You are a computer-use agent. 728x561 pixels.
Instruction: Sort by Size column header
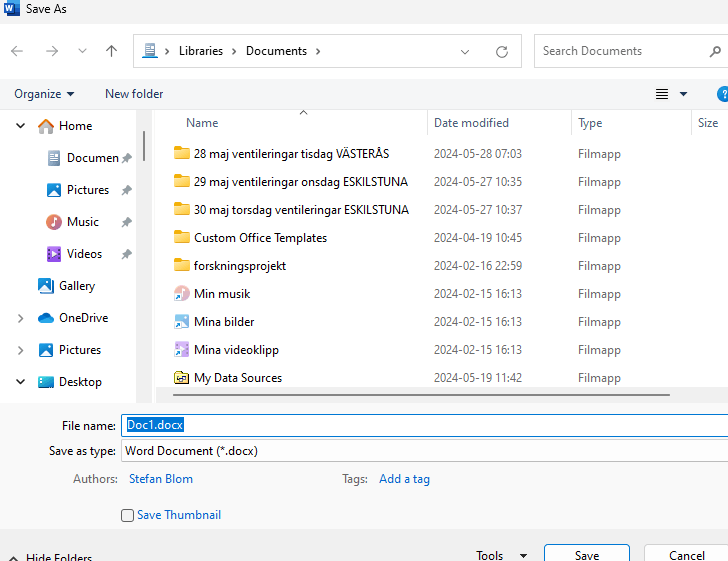708,123
